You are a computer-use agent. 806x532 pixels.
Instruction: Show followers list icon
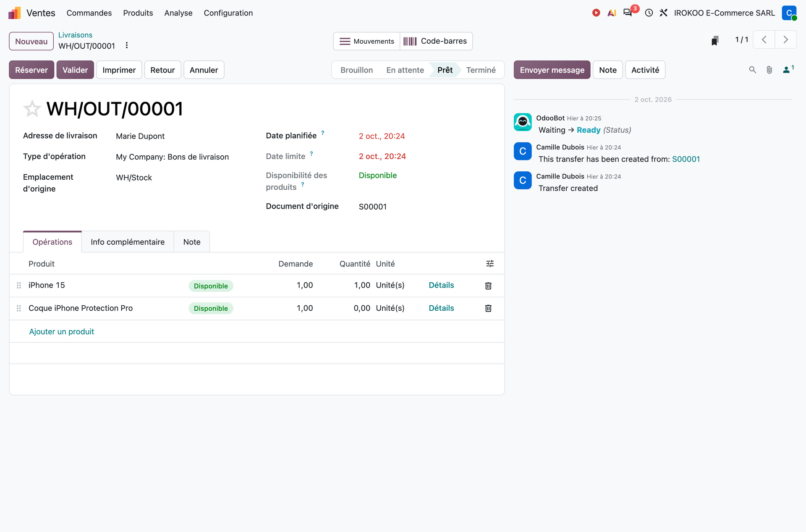coord(788,70)
